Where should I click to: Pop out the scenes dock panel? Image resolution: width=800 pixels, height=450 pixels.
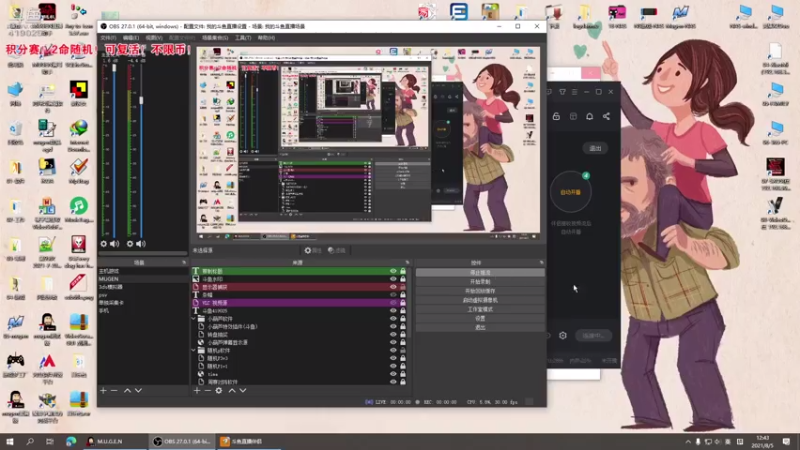(184, 263)
